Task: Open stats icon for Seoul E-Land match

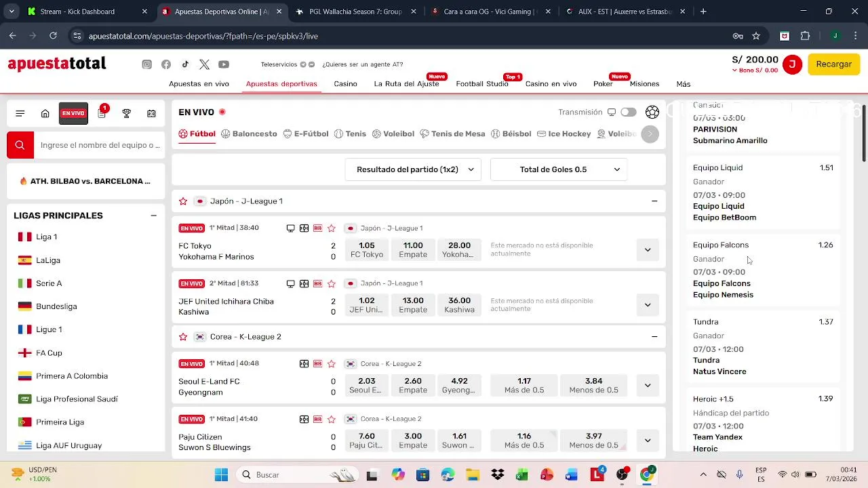Action: click(x=304, y=364)
